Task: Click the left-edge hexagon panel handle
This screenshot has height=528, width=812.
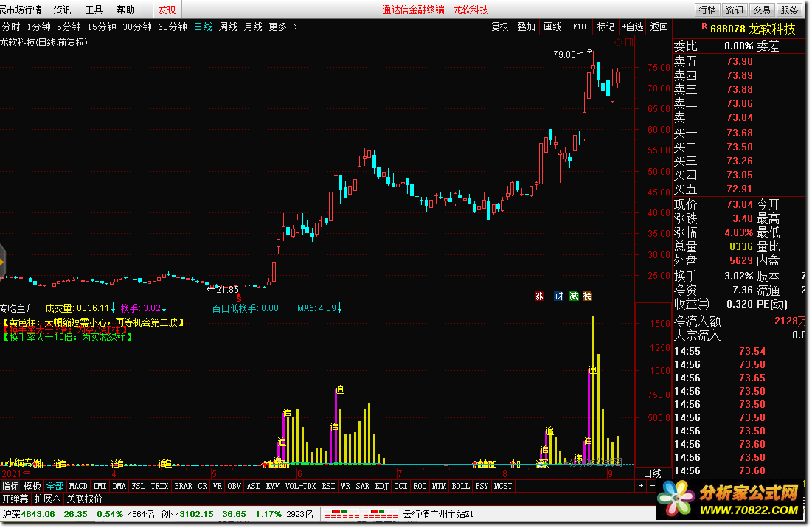Action: coord(2,263)
